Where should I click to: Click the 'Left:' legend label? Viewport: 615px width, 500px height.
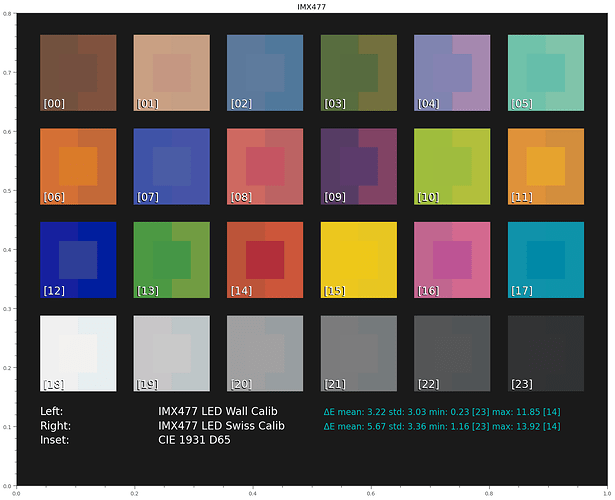pyautogui.click(x=51, y=411)
